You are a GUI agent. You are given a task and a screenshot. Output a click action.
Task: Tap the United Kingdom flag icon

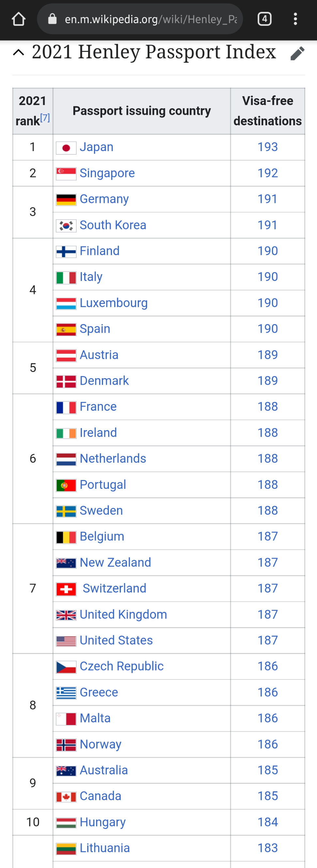click(x=66, y=615)
